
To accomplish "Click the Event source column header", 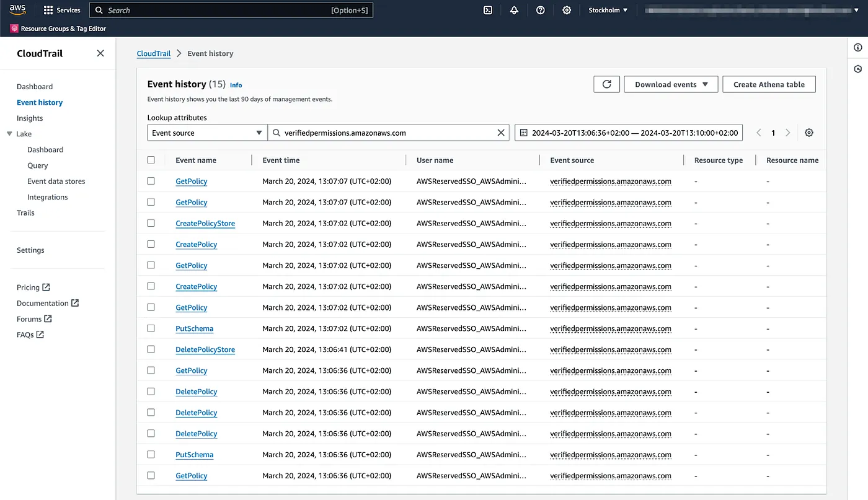I will (x=572, y=160).
